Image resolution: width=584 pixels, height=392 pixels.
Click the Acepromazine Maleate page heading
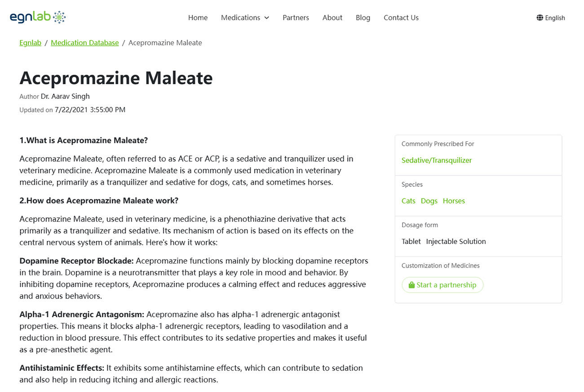(116, 78)
